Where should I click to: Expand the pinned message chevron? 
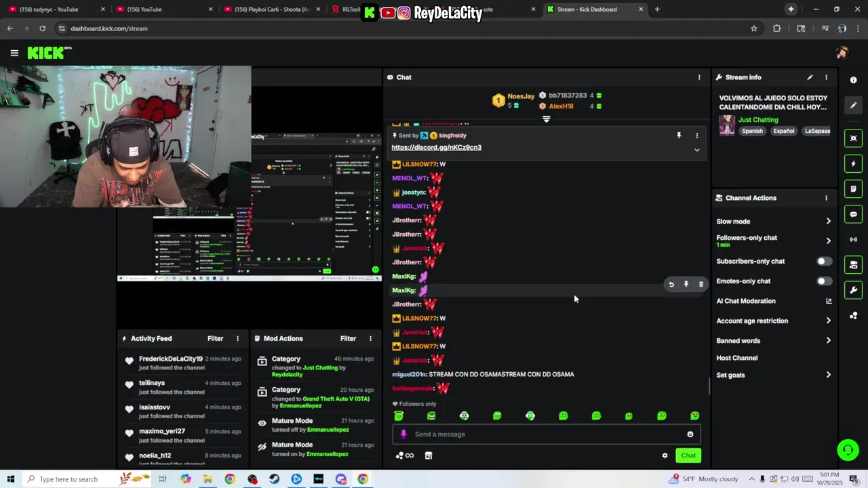point(696,150)
